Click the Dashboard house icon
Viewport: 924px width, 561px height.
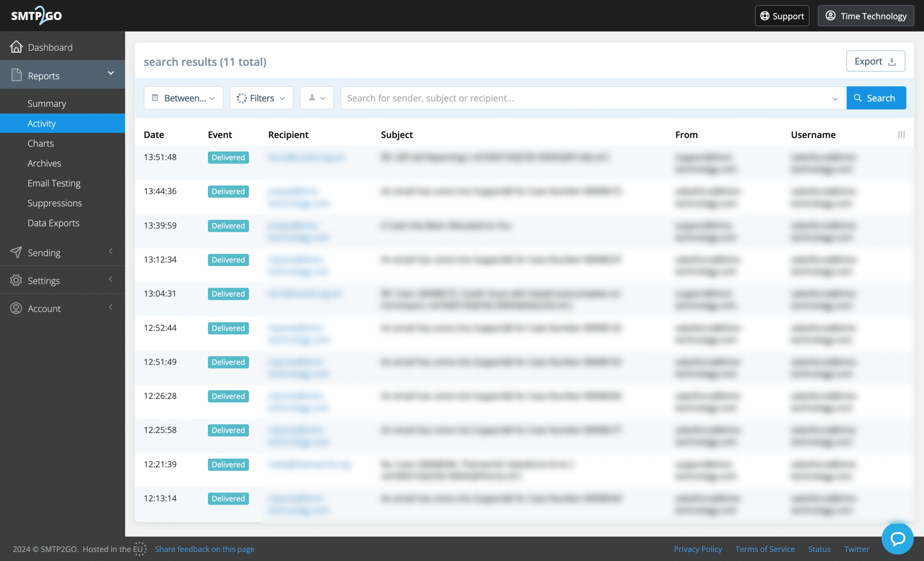pos(16,47)
